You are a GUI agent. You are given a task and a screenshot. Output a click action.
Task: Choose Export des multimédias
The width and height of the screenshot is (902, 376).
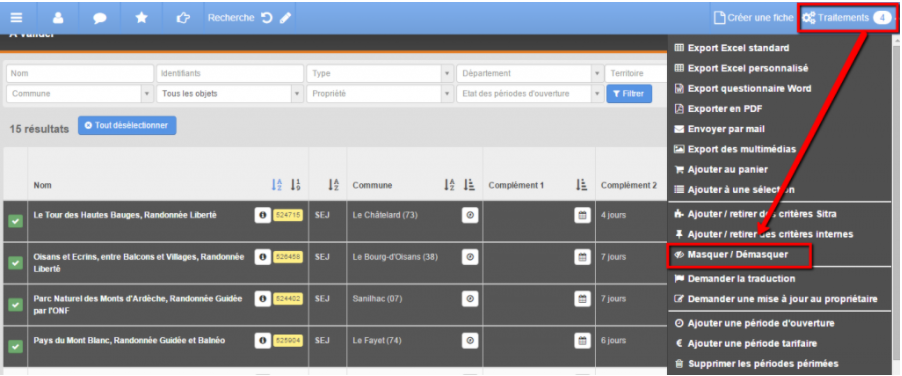[742, 149]
